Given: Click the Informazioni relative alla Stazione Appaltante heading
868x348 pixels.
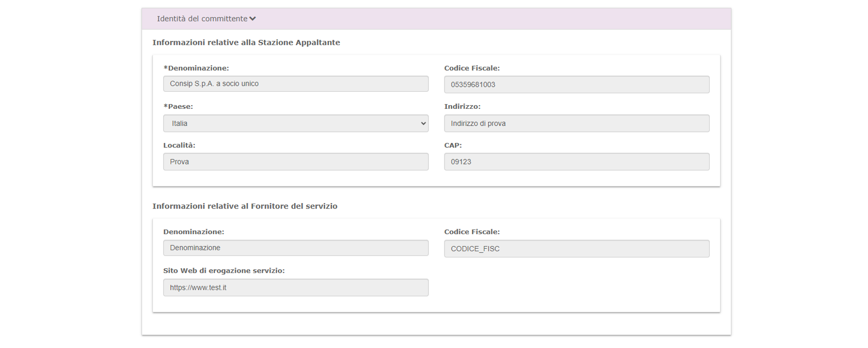Looking at the screenshot, I should point(246,43).
